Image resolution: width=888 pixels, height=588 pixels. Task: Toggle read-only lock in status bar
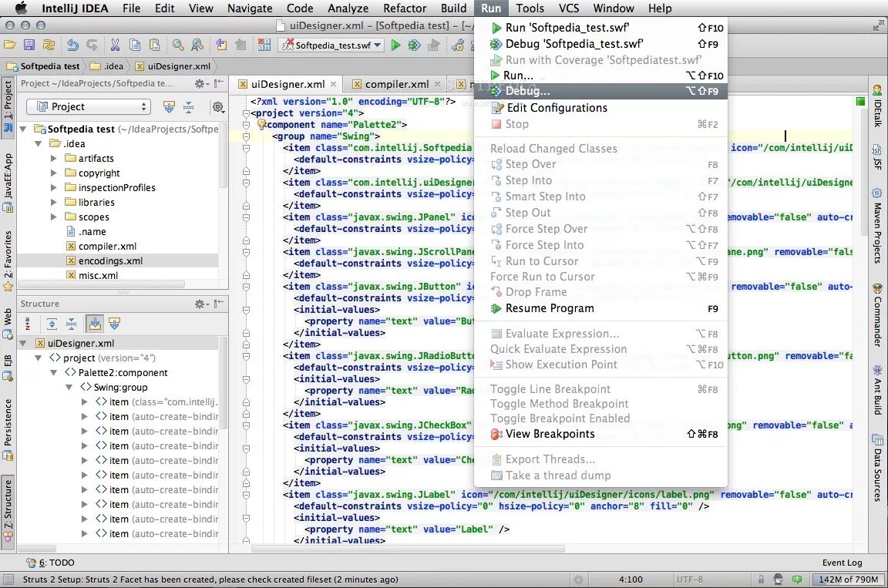point(761,579)
